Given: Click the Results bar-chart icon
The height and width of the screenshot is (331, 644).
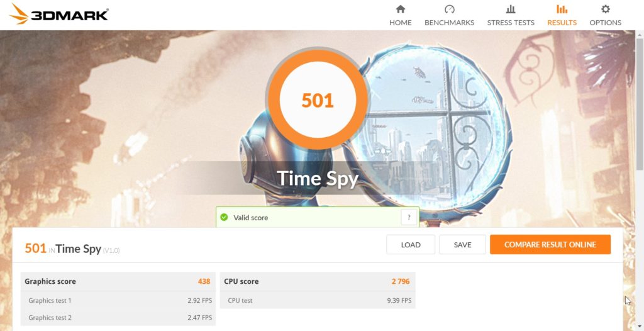Looking at the screenshot, I should click(562, 9).
